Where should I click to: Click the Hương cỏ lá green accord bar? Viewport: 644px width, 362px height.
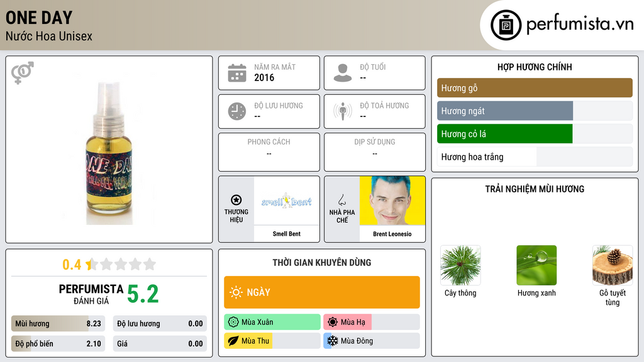(x=535, y=134)
